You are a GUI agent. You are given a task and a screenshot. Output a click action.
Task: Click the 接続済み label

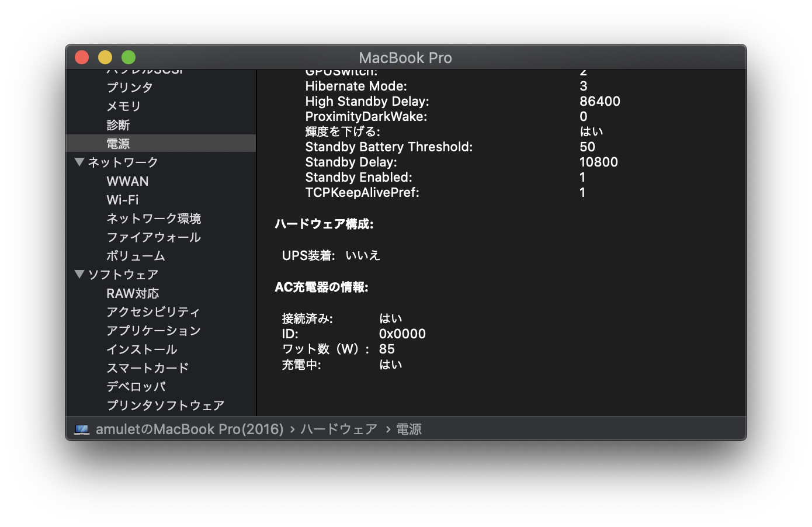[307, 319]
